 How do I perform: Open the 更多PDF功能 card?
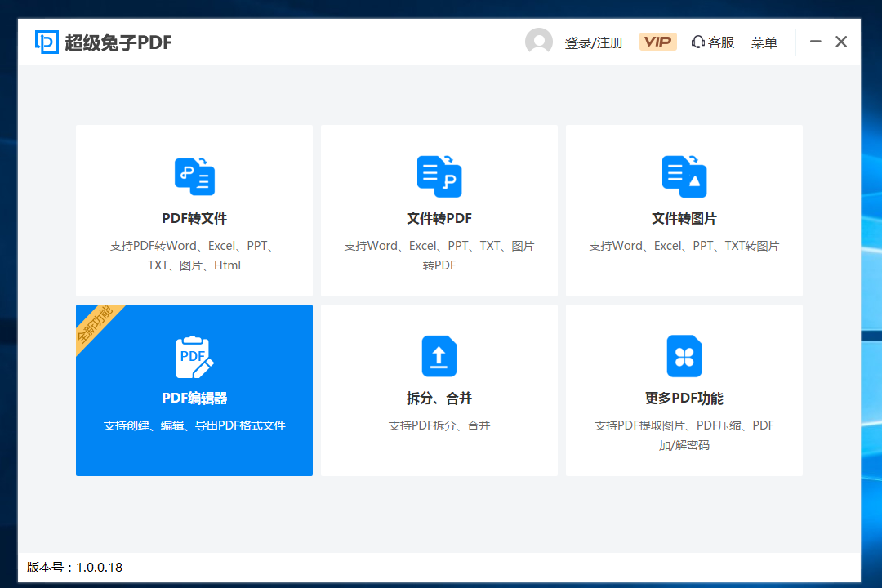[x=684, y=390]
